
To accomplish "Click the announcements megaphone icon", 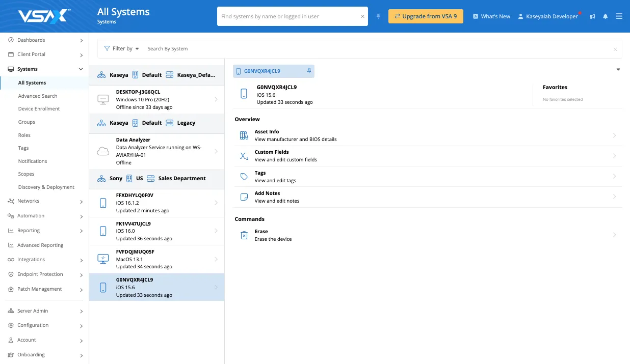I will 592,16.
